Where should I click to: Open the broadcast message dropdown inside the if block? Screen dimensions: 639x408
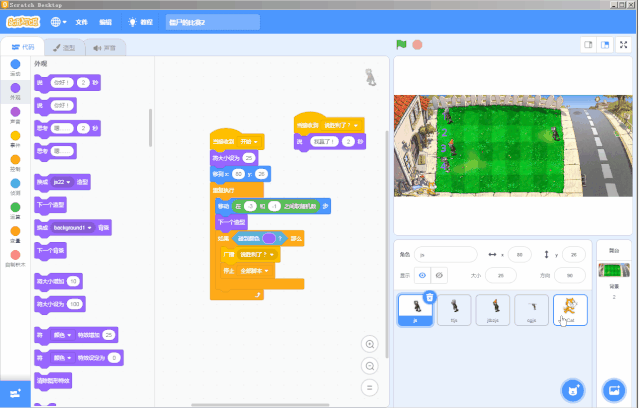pos(257,254)
